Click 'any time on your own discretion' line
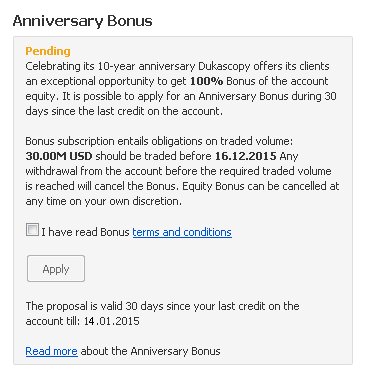Screen dimensions: 365x375 104,201
